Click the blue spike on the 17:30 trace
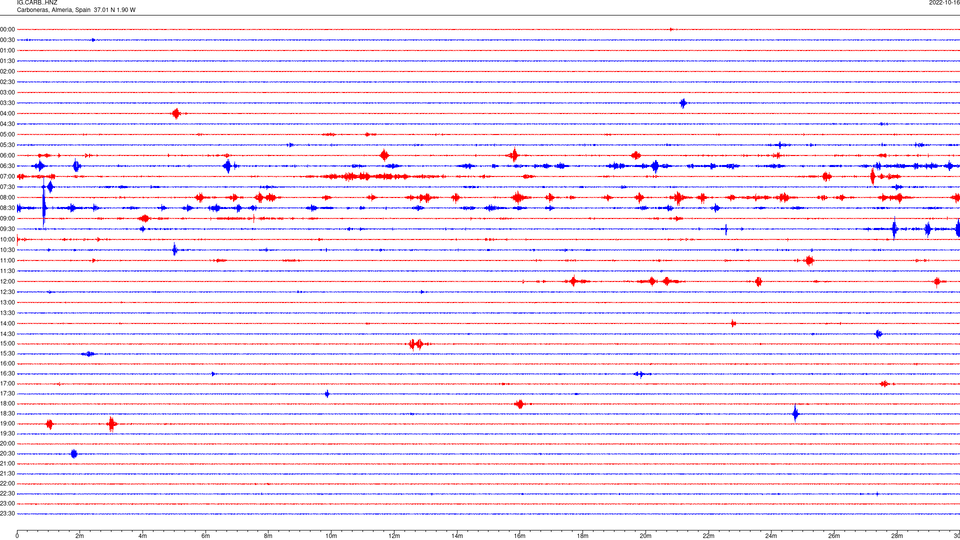Viewport: 960px width, 540px height. [x=327, y=394]
